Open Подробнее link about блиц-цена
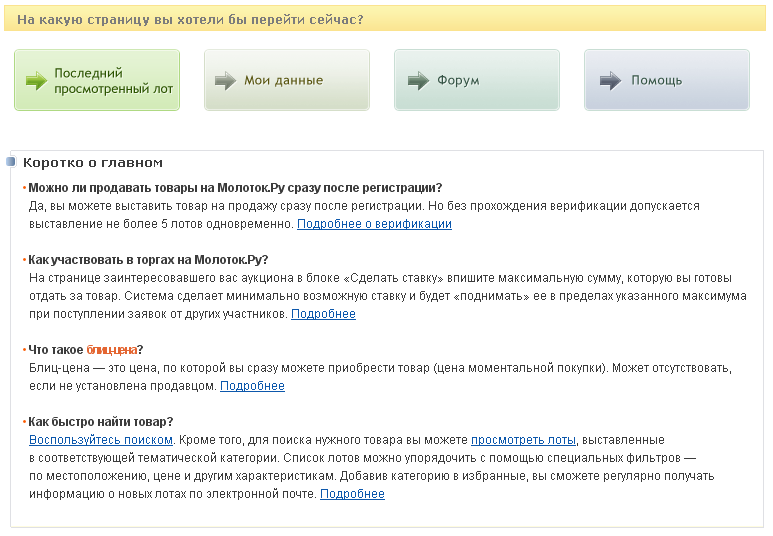773x536 pixels. [x=252, y=386]
